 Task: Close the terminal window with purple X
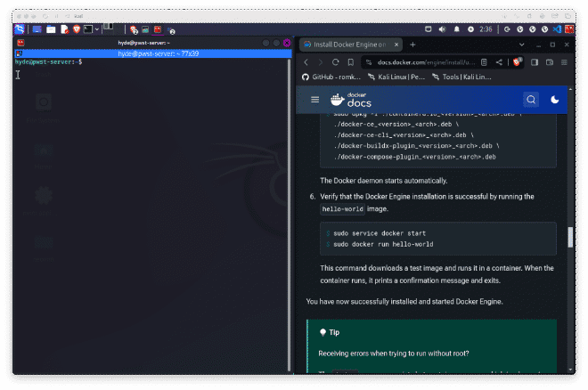[x=287, y=43]
